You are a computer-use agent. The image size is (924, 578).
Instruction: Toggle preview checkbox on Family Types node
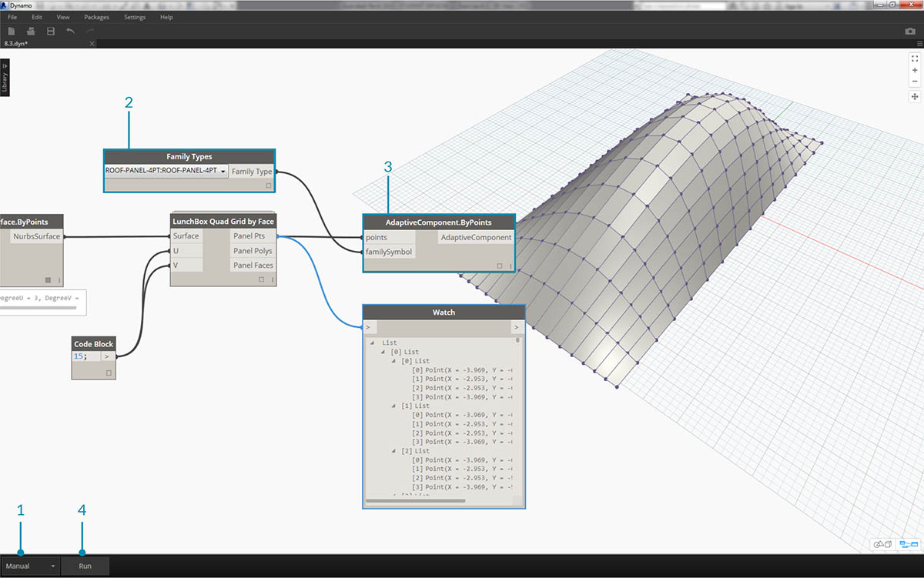pyautogui.click(x=268, y=185)
